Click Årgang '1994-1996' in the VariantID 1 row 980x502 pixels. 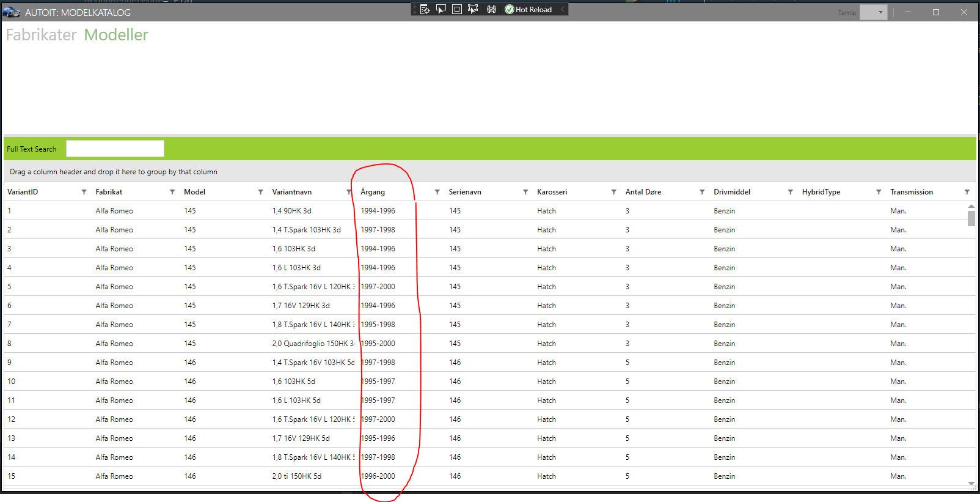378,211
